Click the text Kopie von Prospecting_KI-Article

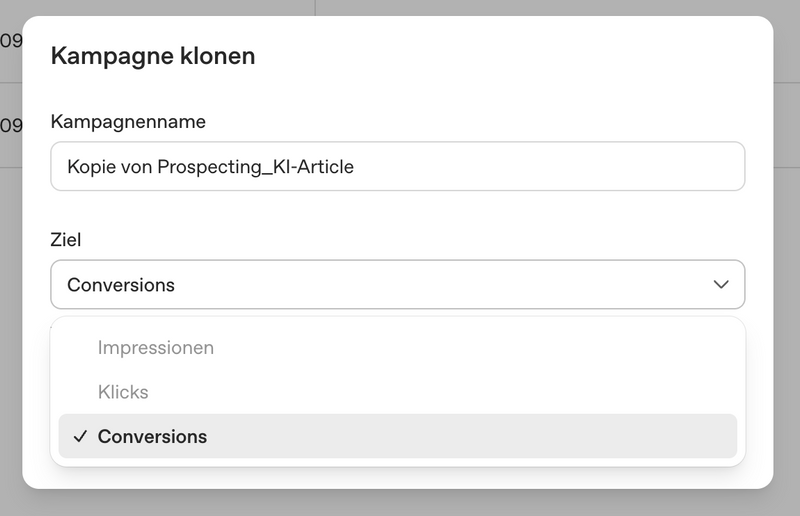point(210,167)
